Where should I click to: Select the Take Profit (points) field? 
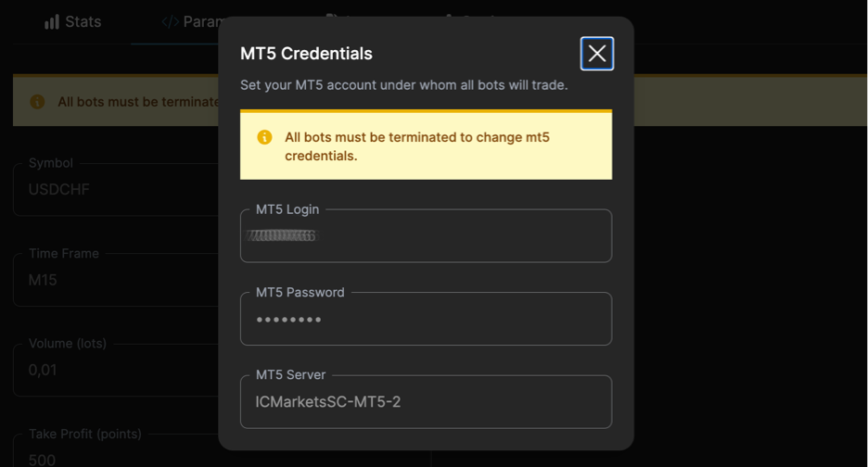116,449
